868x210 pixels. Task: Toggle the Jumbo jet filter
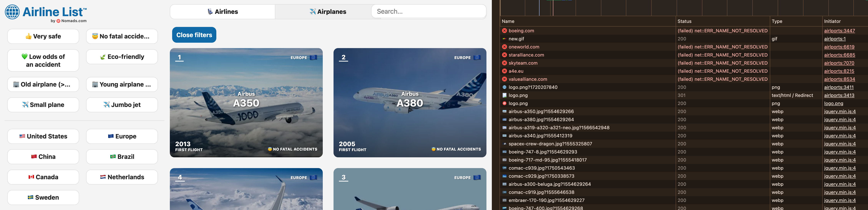(122, 105)
